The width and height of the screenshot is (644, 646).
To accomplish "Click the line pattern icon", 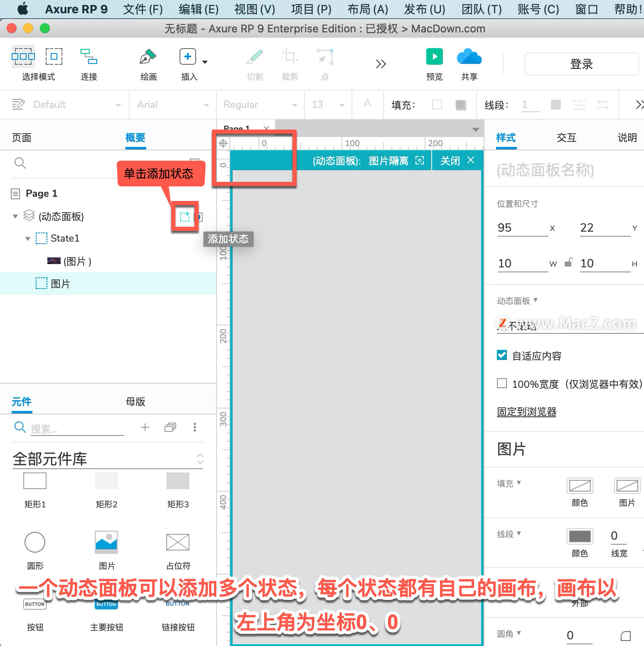I will (579, 105).
